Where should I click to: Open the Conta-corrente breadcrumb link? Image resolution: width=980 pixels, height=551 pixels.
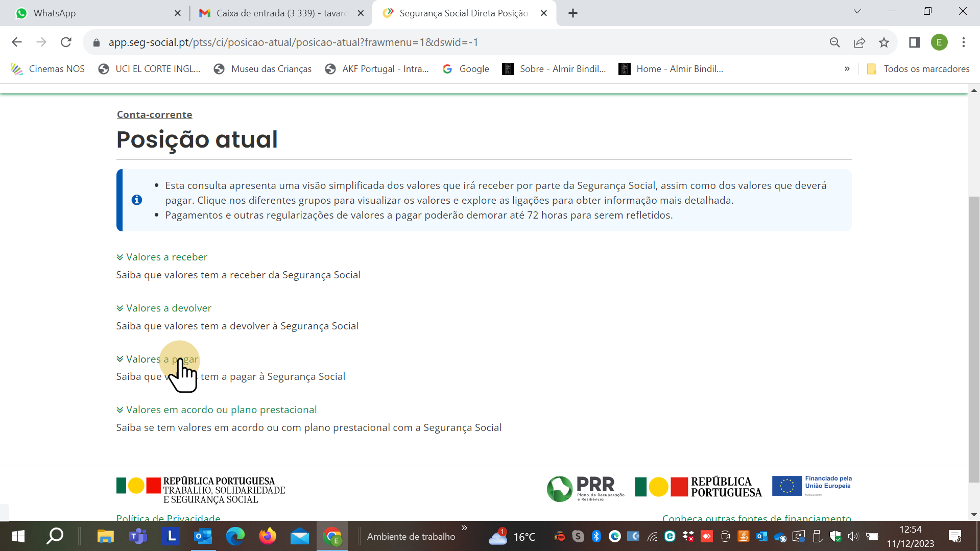(154, 114)
